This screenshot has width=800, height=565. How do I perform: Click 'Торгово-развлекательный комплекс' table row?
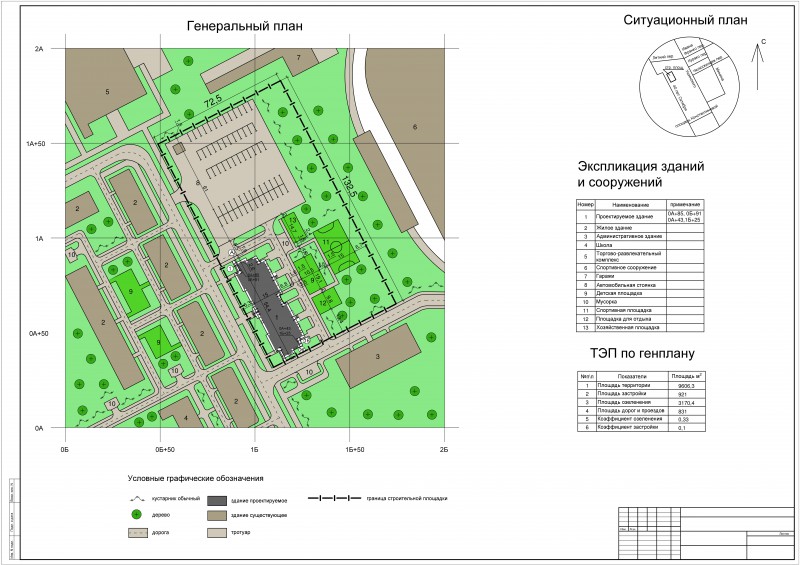tap(640, 257)
